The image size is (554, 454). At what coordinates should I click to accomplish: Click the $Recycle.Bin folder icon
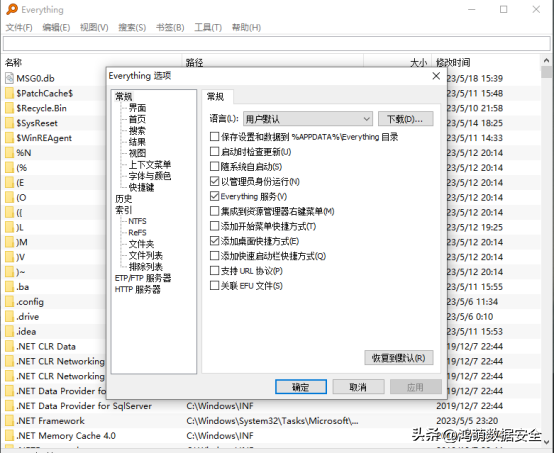pos(10,108)
